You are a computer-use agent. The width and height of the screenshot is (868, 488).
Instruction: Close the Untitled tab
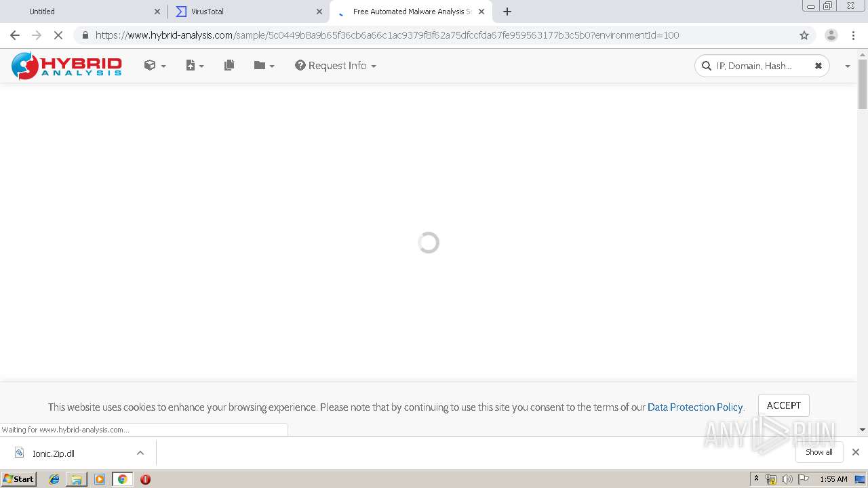click(157, 12)
